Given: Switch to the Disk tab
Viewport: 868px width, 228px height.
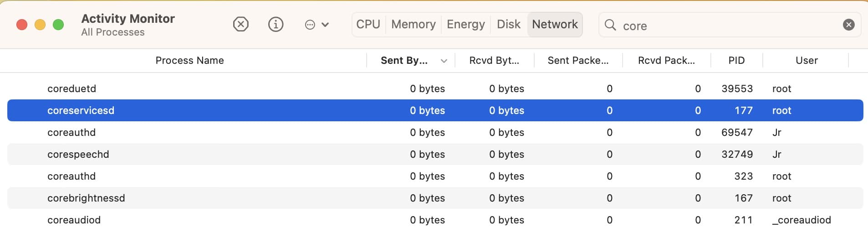Looking at the screenshot, I should tap(509, 24).
